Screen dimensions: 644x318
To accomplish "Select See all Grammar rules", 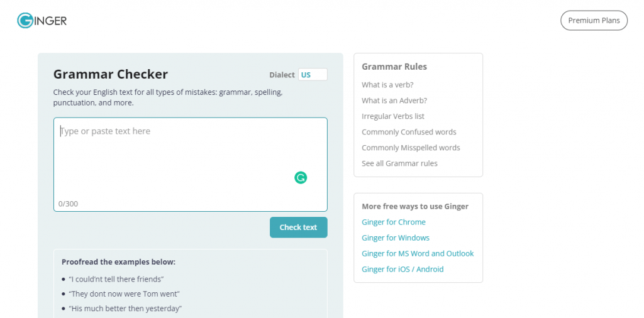I will click(x=399, y=163).
